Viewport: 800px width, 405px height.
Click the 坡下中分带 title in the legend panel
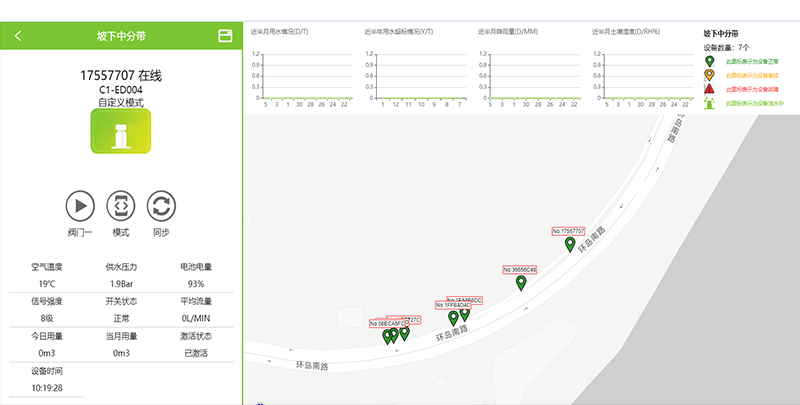point(721,34)
